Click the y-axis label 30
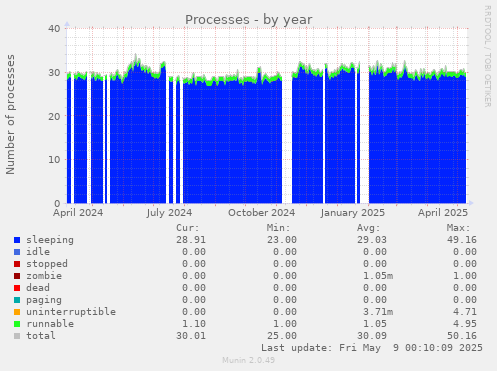Screen dimensions: 497x371 coord(54,72)
